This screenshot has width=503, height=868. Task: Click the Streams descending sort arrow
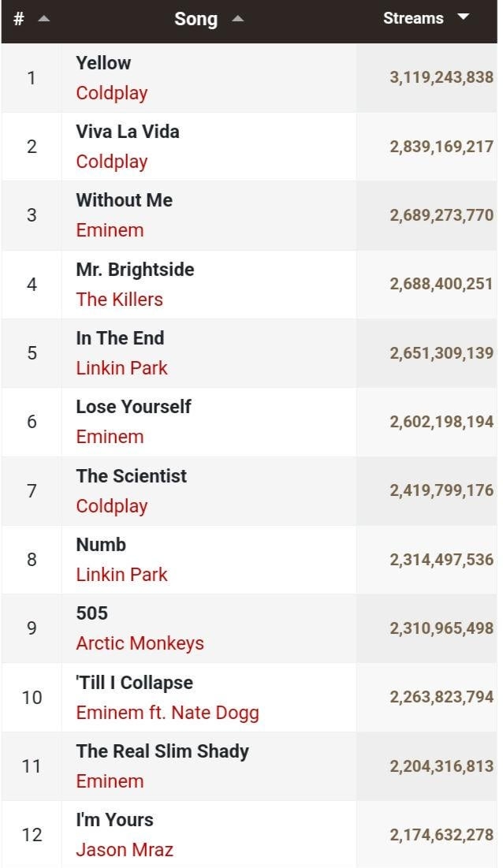coord(464,17)
